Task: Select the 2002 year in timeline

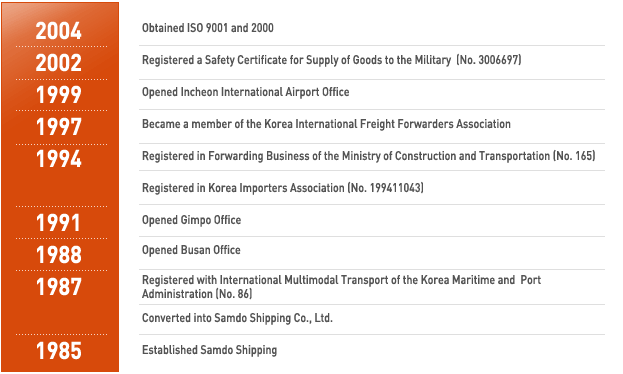Action: coord(58,63)
